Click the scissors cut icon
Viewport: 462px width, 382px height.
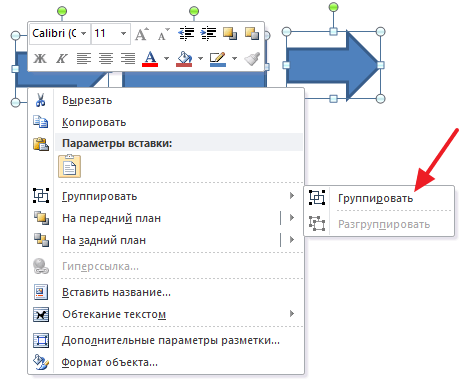[x=41, y=100]
